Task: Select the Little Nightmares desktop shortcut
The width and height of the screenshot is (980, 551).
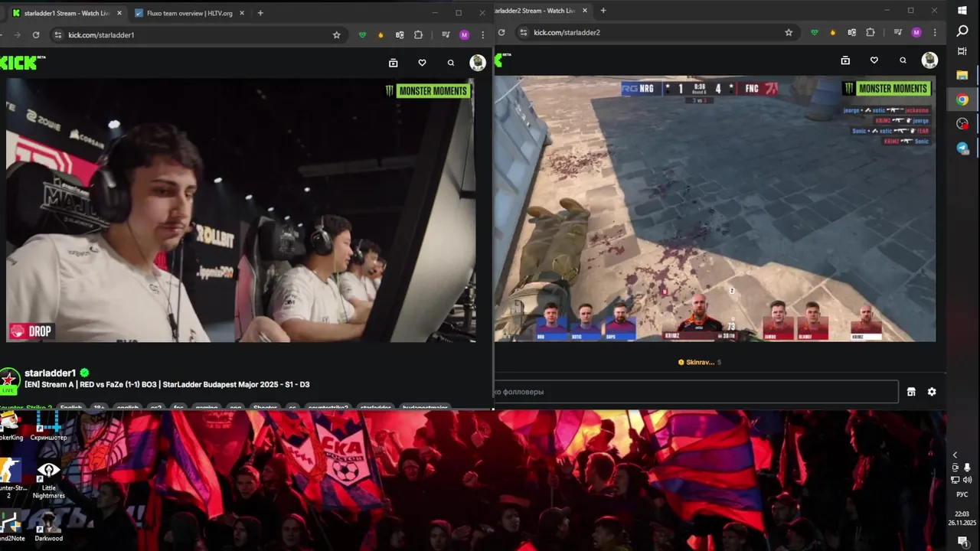Action: pyautogui.click(x=48, y=480)
